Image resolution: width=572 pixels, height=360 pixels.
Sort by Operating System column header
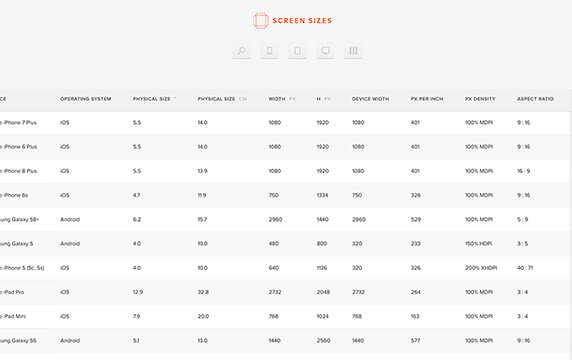(x=86, y=99)
